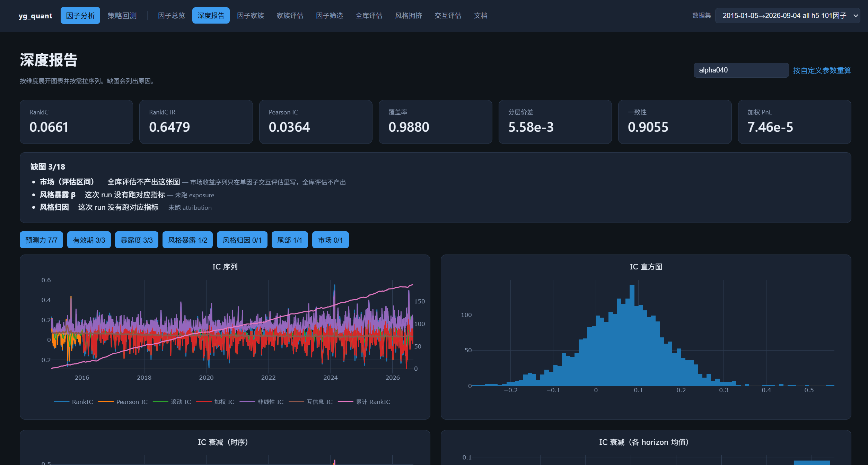Screen dimensions: 868x465
Task: Open the 全库评估 tab
Action: [369, 16]
